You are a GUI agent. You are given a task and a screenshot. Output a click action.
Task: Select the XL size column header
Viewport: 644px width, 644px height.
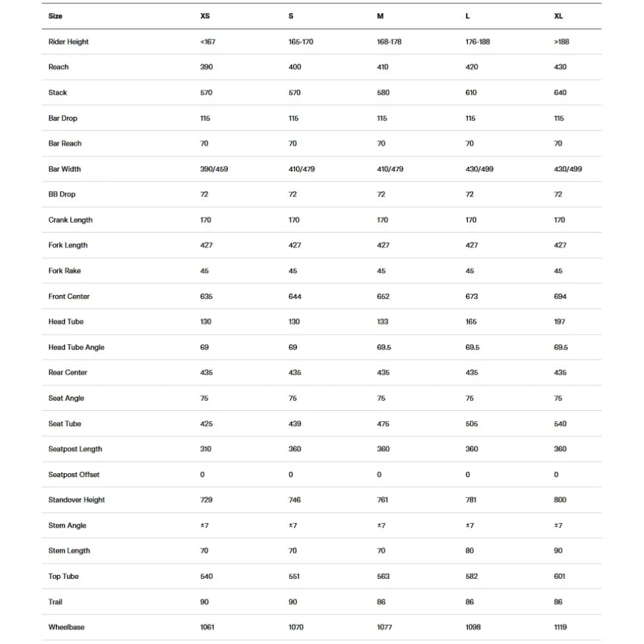pos(558,16)
